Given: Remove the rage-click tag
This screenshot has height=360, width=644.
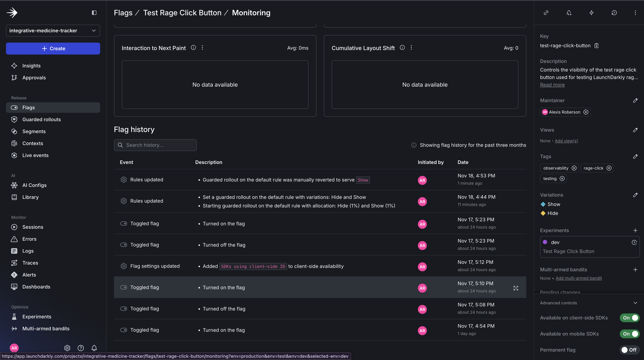Looking at the screenshot, I should coord(609,168).
